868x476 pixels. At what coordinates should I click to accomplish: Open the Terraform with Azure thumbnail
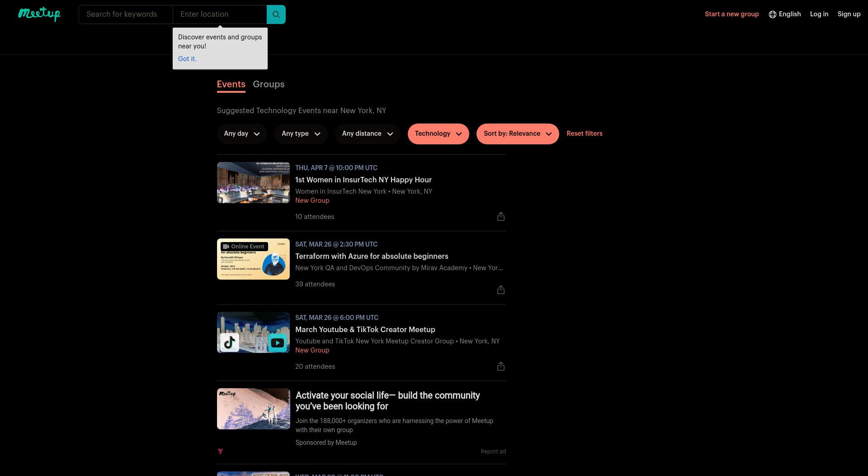pyautogui.click(x=253, y=259)
